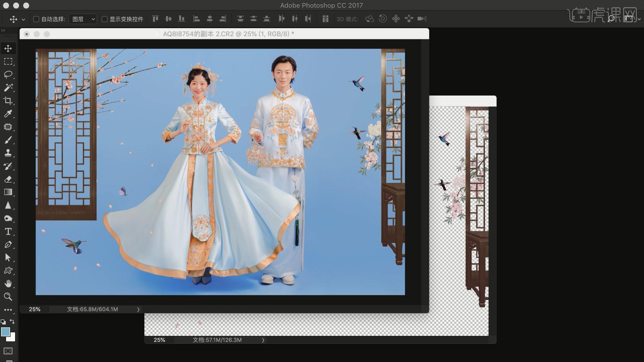Pick the Eyedropper tool

[x=8, y=114]
